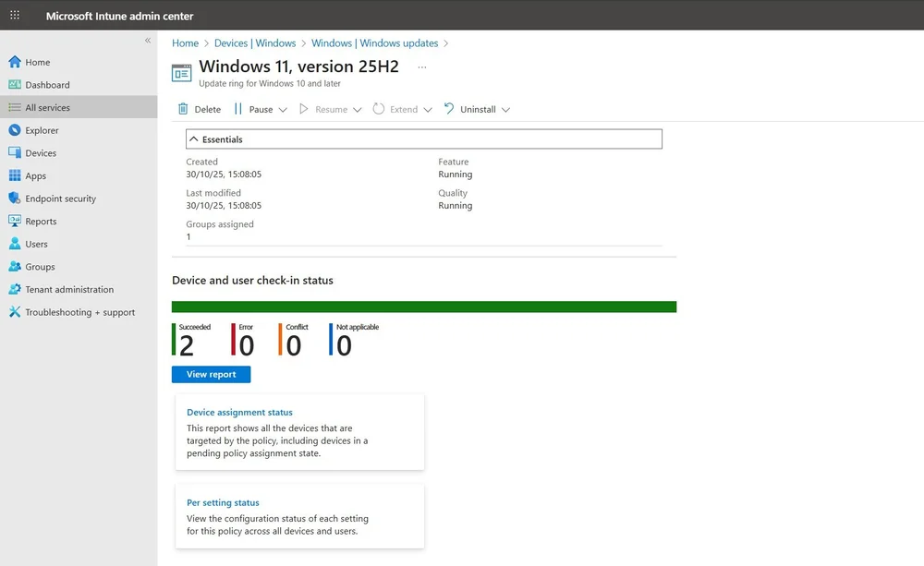The image size is (924, 566).
Task: Open Per setting status report
Action: 223,502
